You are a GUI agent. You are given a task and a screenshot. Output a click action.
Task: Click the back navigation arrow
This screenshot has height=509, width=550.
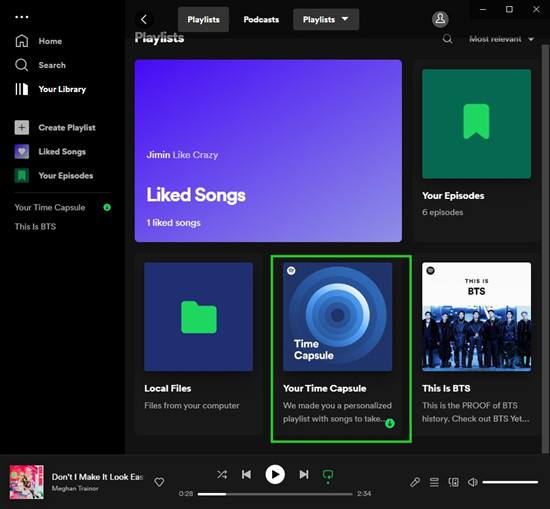coord(144,19)
